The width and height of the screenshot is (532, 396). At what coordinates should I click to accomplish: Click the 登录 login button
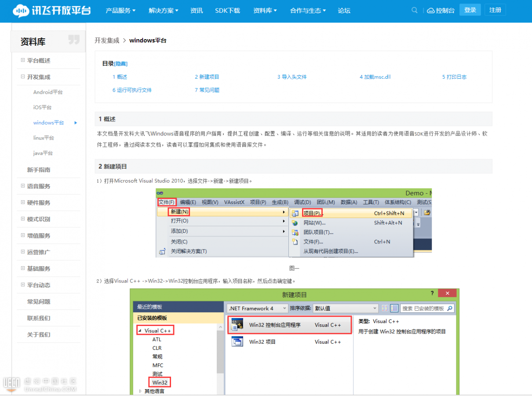pos(470,10)
